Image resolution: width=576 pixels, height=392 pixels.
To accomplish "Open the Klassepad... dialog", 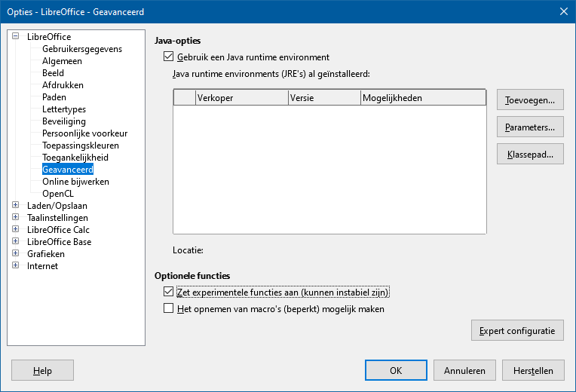I will click(530, 155).
